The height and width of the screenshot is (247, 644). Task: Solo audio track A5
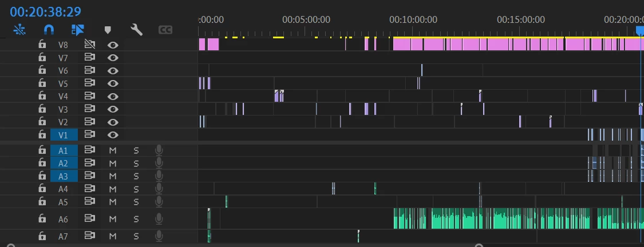[136, 202]
